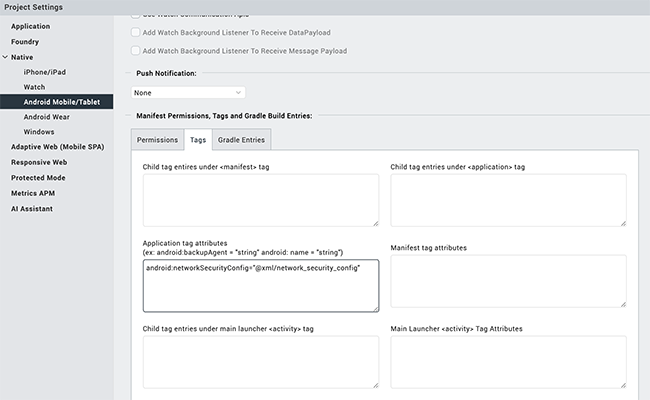Check Watch Listener To Receive Message Payload

tap(136, 50)
